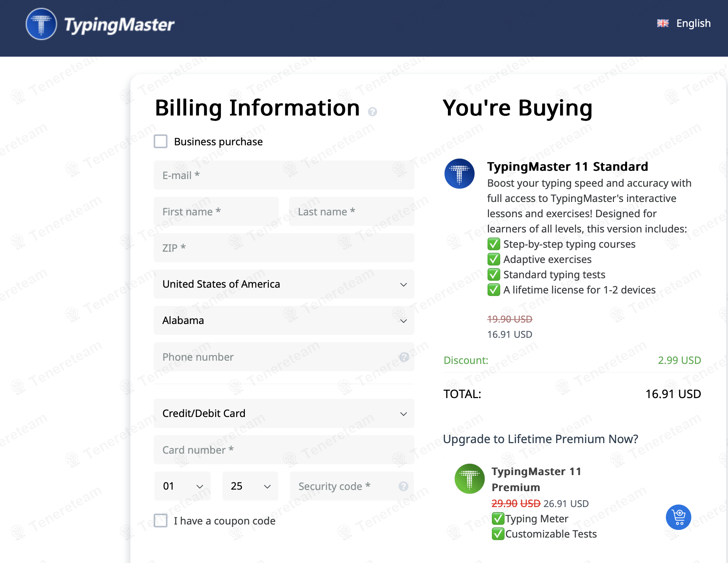
Task: Click the blue shopping cart upgrade icon
Action: (678, 517)
